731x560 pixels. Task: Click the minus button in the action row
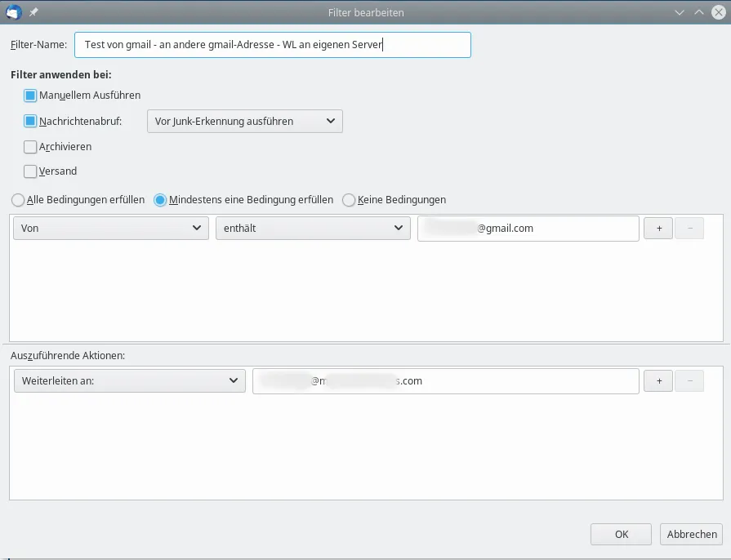(689, 381)
